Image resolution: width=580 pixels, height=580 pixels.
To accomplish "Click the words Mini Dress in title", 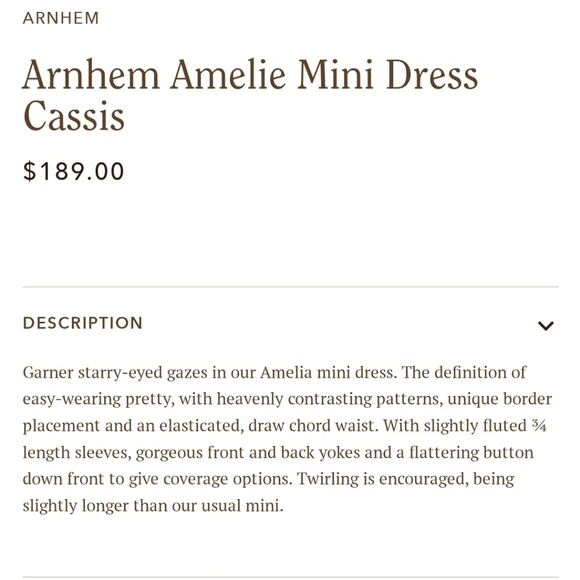I will pyautogui.click(x=388, y=75).
